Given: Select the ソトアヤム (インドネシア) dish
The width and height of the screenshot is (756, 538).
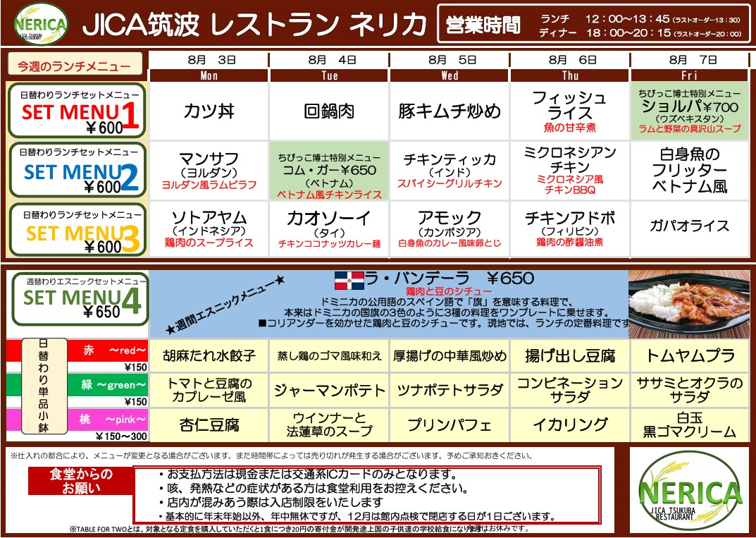Looking at the screenshot, I should pos(209,229).
